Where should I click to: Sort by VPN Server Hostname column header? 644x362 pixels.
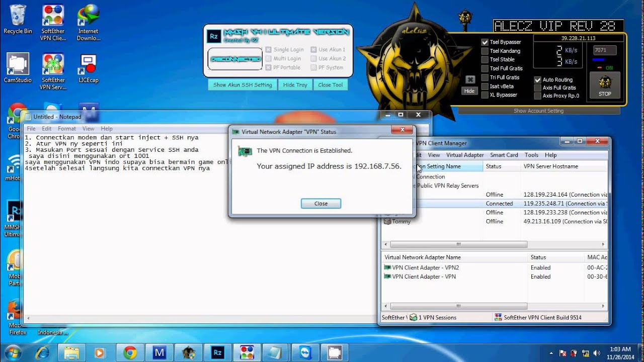click(563, 166)
